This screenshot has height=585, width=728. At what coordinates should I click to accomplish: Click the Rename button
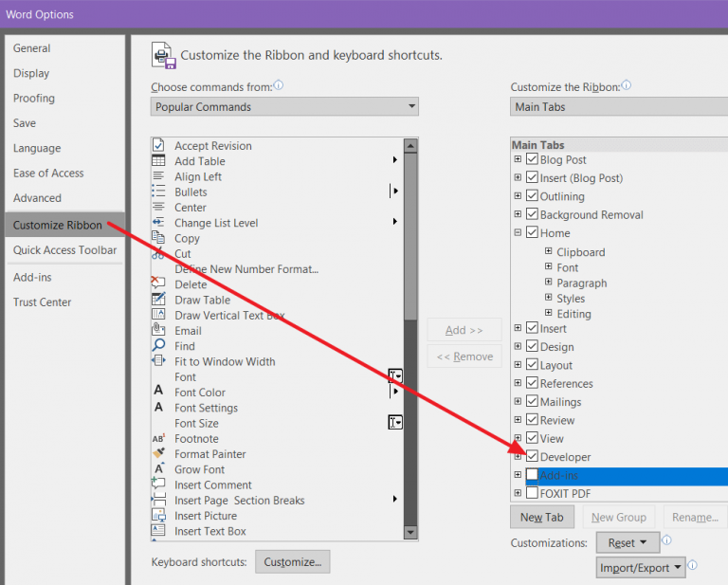(695, 518)
